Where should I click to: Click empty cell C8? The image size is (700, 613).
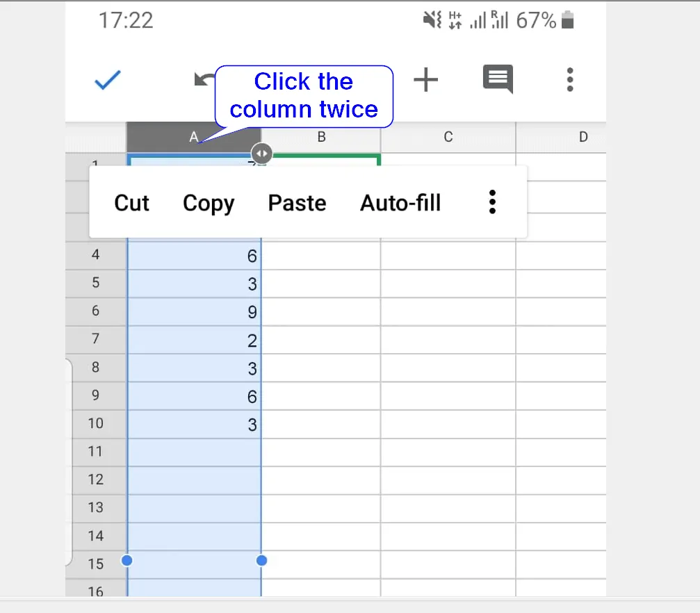(448, 368)
